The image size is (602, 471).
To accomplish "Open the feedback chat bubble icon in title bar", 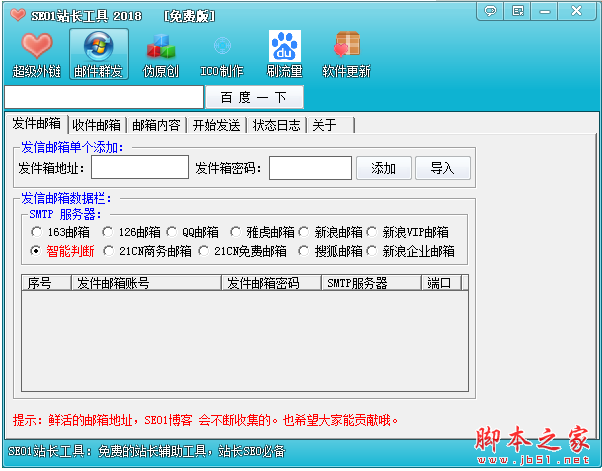I will 490,11.
